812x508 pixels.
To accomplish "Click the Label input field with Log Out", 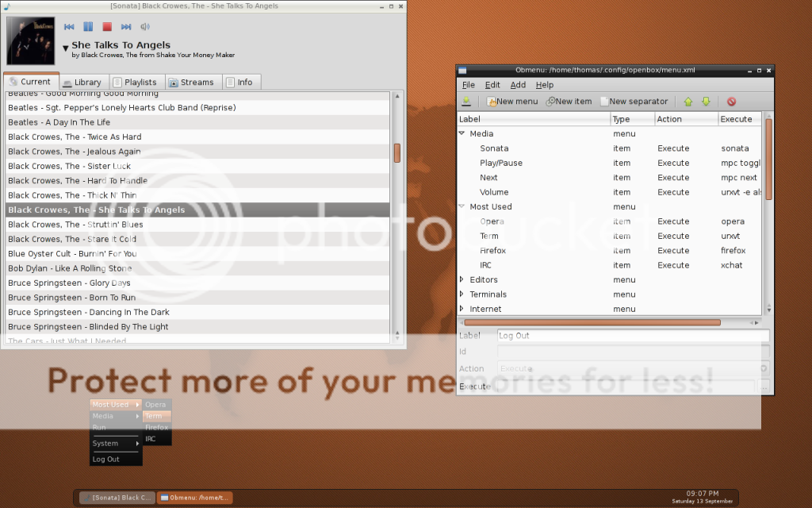I will point(633,336).
